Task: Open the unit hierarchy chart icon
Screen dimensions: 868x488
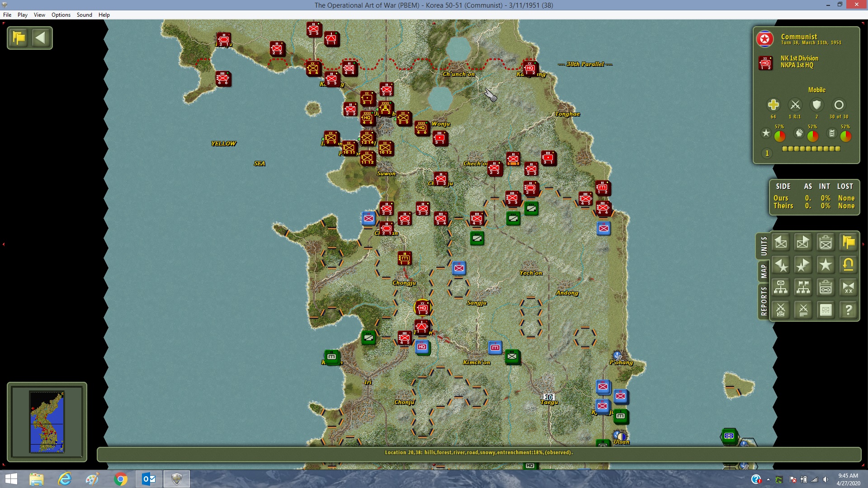Action: pyautogui.click(x=781, y=287)
